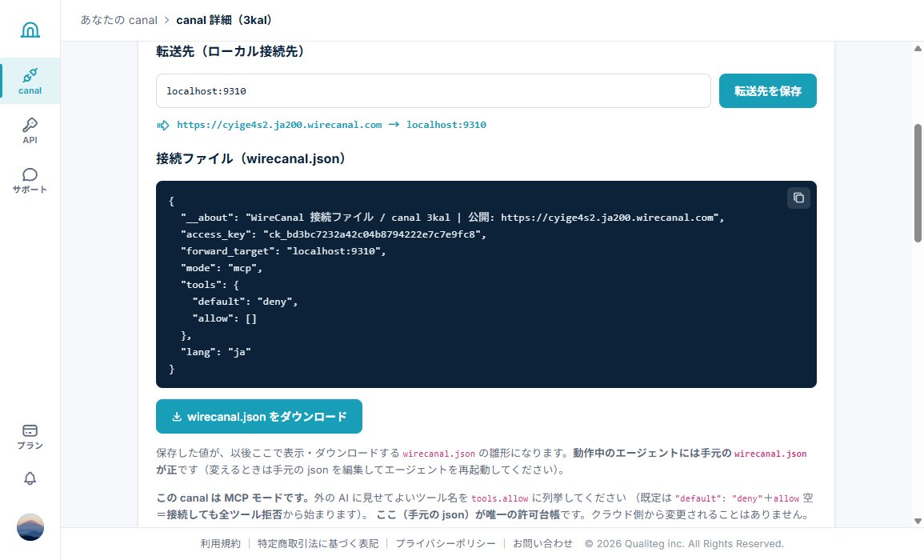Viewport: 924px width, 560px height.
Task: Click the 転送先（ローカル接続先）heading
Action: click(231, 51)
